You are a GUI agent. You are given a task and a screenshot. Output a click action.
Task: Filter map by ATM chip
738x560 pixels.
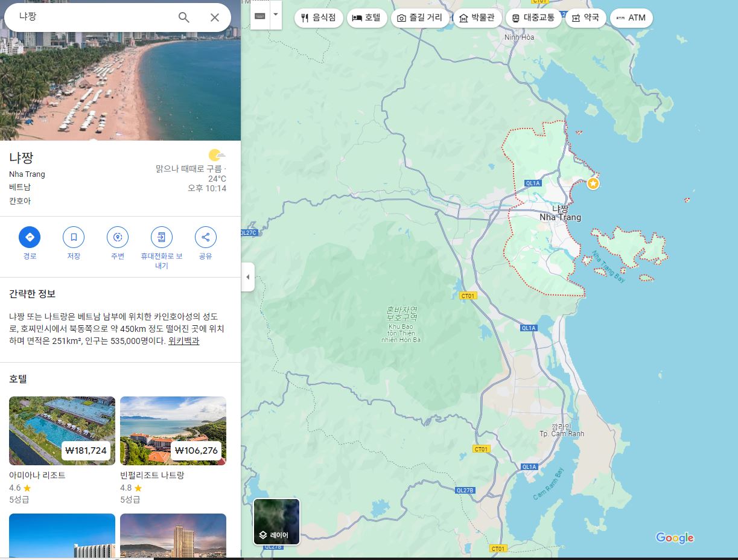(x=631, y=18)
